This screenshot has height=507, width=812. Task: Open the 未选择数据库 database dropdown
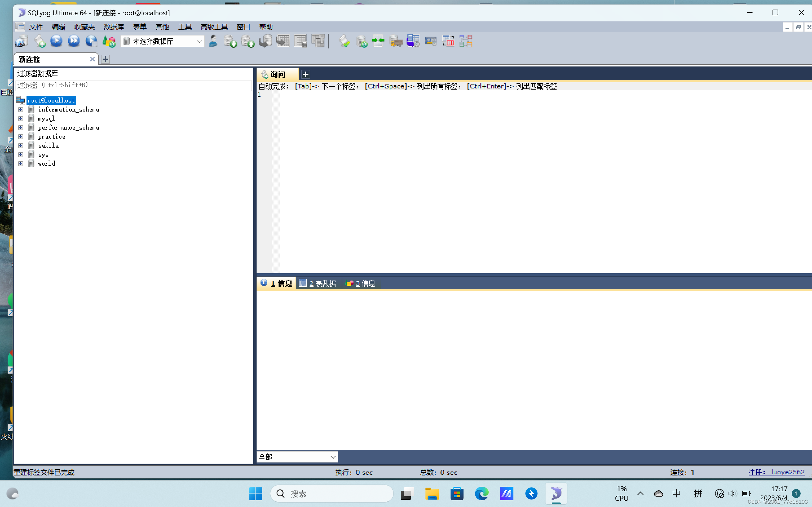(x=162, y=41)
